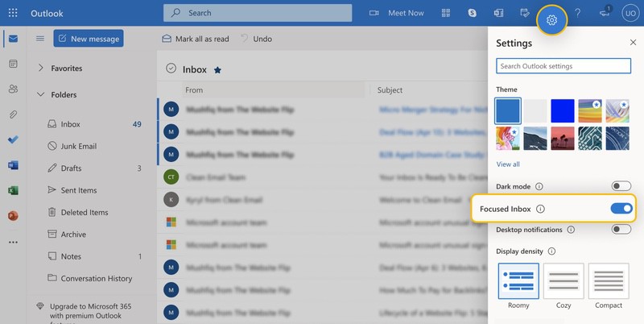This screenshot has height=324, width=644.
Task: Enable Desktop notifications toggle
Action: 621,229
